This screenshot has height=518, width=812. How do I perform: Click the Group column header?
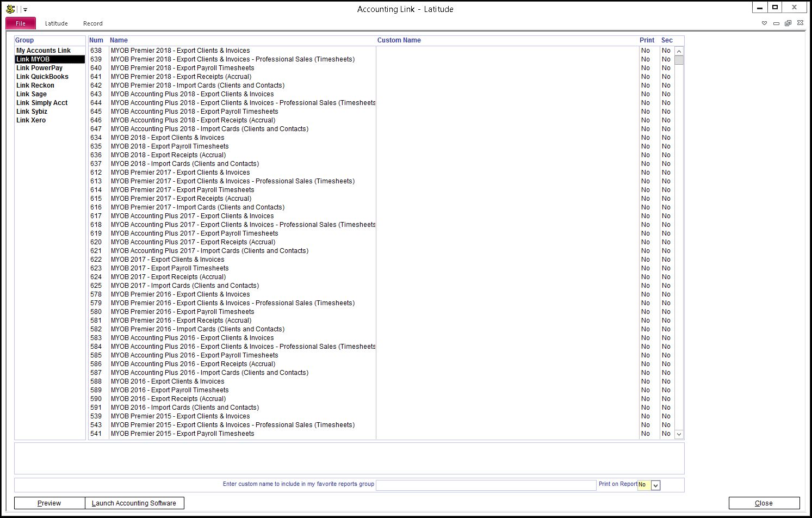[x=24, y=40]
